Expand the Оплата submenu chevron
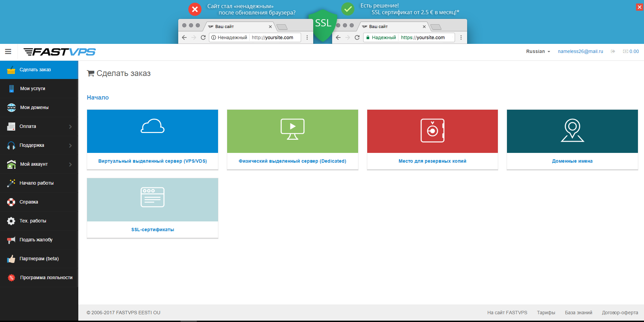The width and height of the screenshot is (644, 322). pos(71,127)
